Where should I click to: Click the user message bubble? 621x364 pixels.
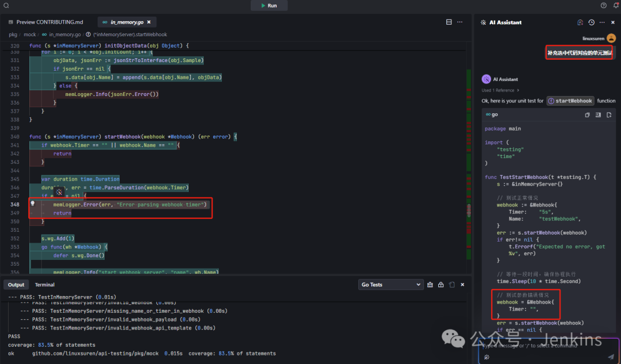coord(579,53)
